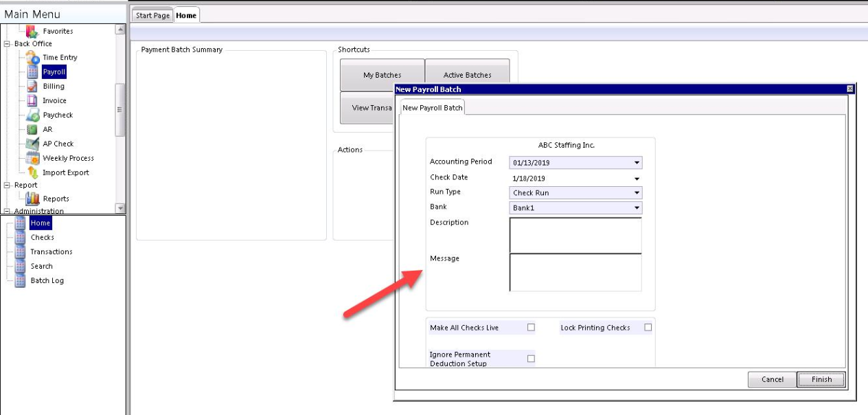Screen dimensions: 868x415
Task: Select the New Payroll Batch tab
Action: [x=433, y=108]
